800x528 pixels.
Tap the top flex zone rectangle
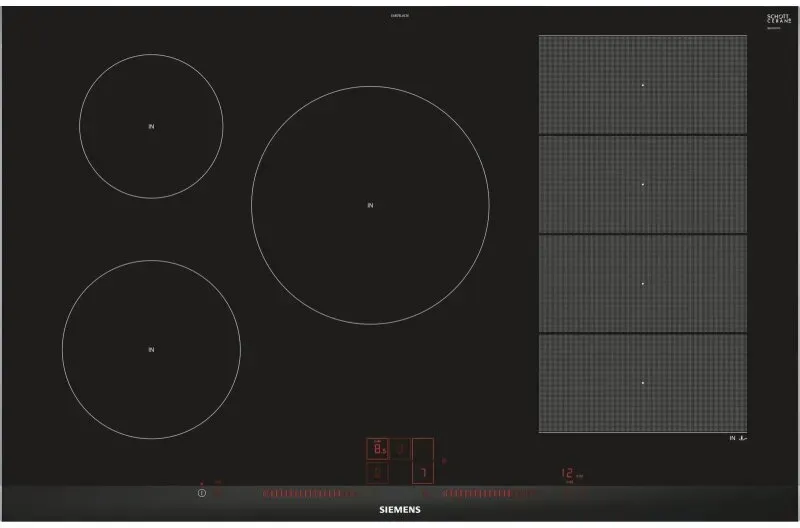pos(642,85)
